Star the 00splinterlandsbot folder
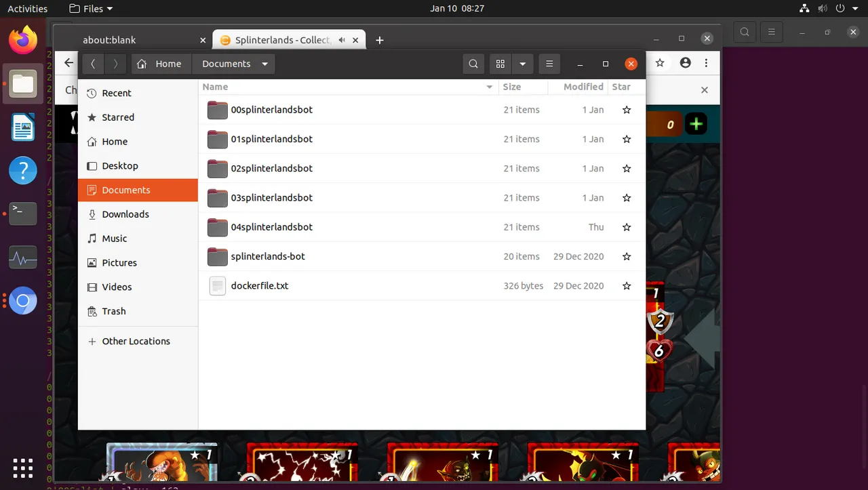The image size is (868, 490). click(x=627, y=110)
